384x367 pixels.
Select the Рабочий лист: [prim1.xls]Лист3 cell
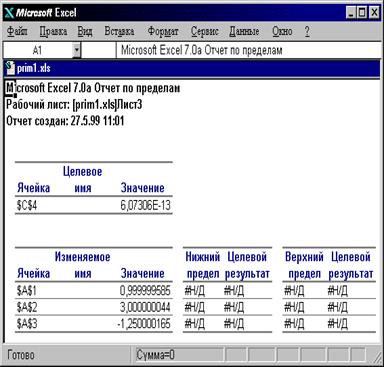tap(74, 105)
